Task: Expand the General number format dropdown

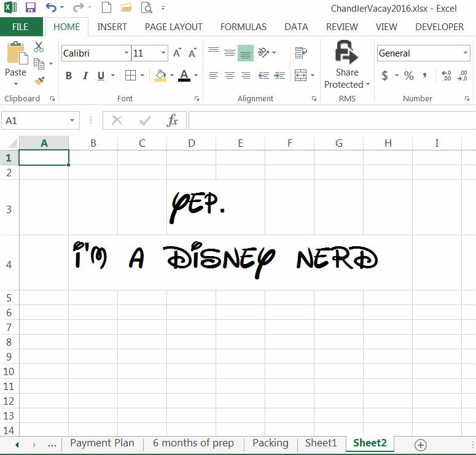Action: pos(466,53)
